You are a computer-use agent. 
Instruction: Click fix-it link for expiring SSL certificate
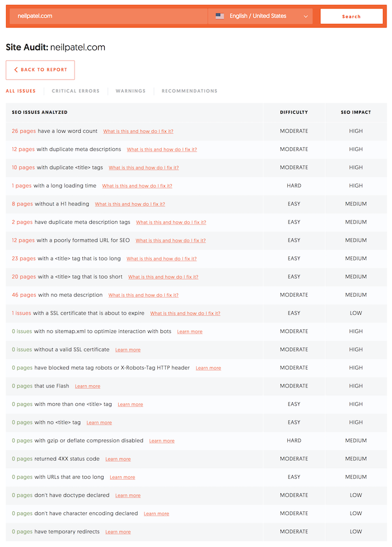click(x=185, y=314)
